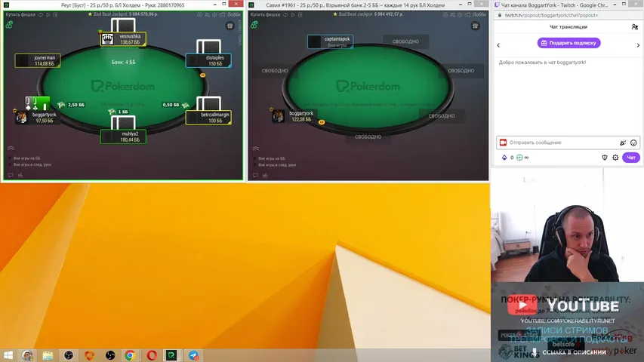Open the green clover icon on the Реут table
Image resolution: width=644 pixels, height=362 pixels.
pos(10,25)
